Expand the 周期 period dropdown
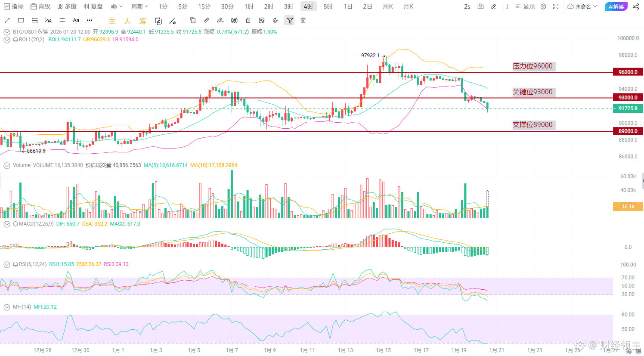This screenshot has width=644, height=356. pyautogui.click(x=139, y=6)
